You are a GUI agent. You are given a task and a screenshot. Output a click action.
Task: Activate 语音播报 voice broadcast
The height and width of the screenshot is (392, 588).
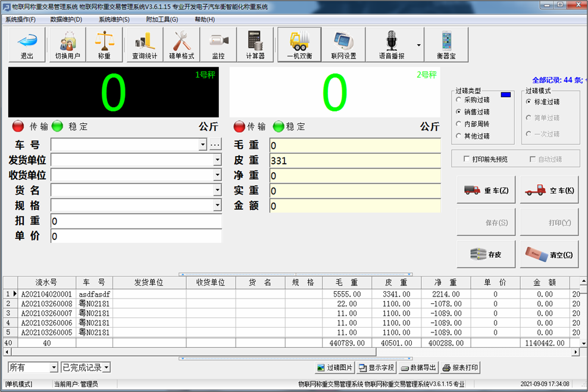tap(393, 43)
